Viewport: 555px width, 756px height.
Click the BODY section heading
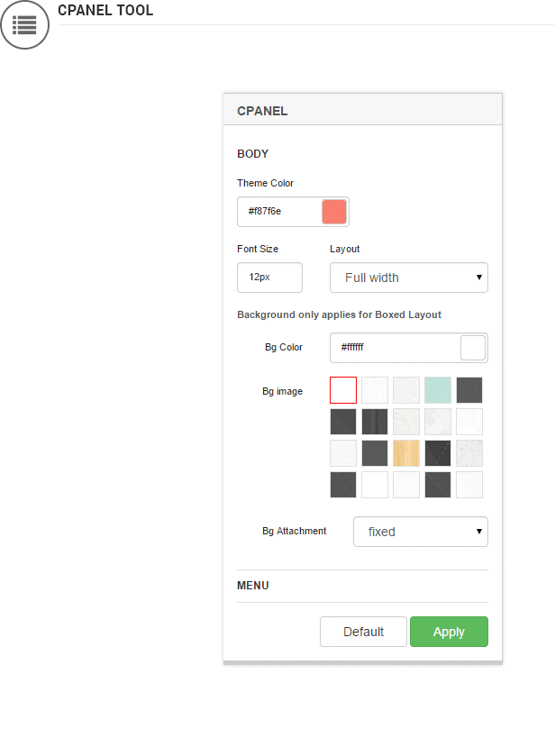253,154
